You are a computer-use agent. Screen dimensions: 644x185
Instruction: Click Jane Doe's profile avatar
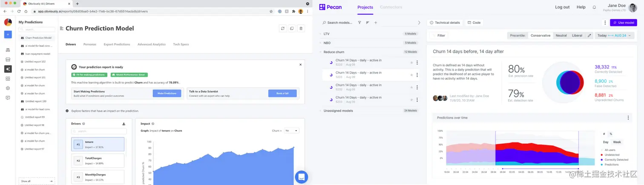pos(632,7)
